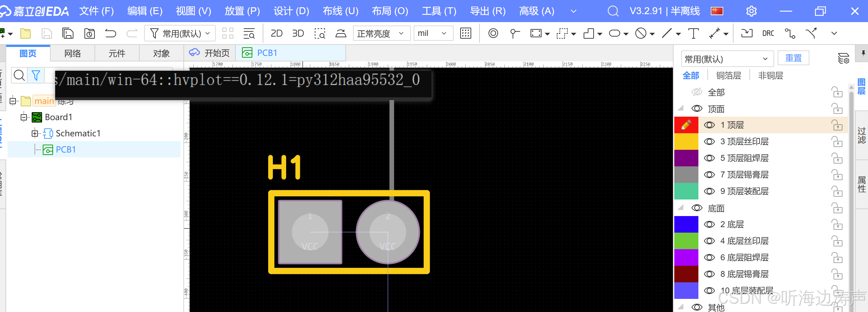The height and width of the screenshot is (312, 868).
Task: Hide the 9 顶层装配层 layer
Action: [709, 191]
